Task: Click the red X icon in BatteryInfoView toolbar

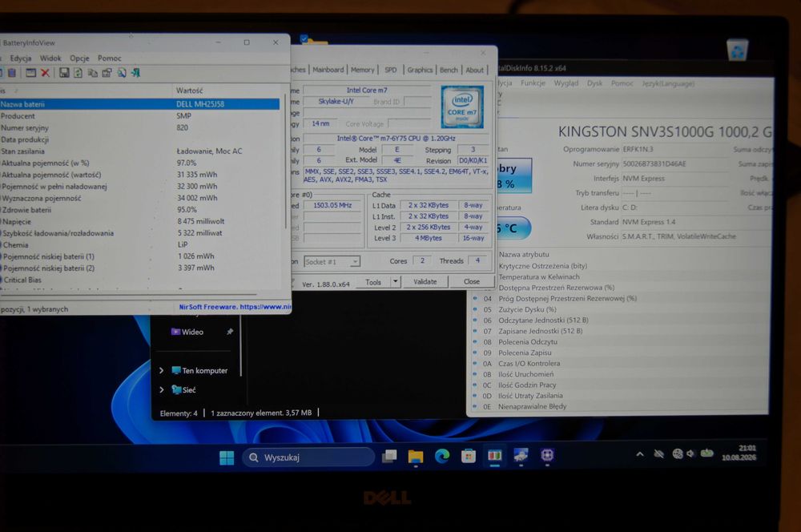Action: 45,73
